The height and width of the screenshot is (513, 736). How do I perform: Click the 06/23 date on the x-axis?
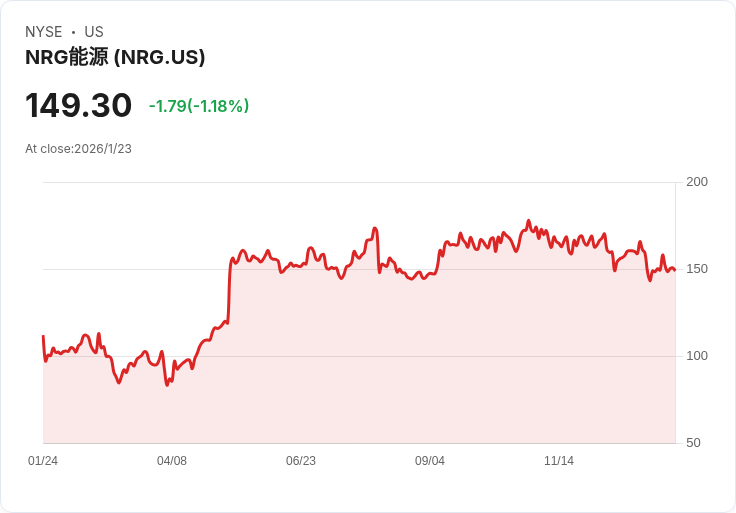(301, 461)
